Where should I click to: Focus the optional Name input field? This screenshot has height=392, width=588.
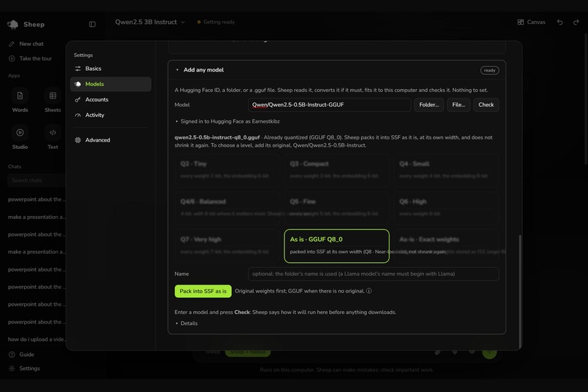[373, 274]
